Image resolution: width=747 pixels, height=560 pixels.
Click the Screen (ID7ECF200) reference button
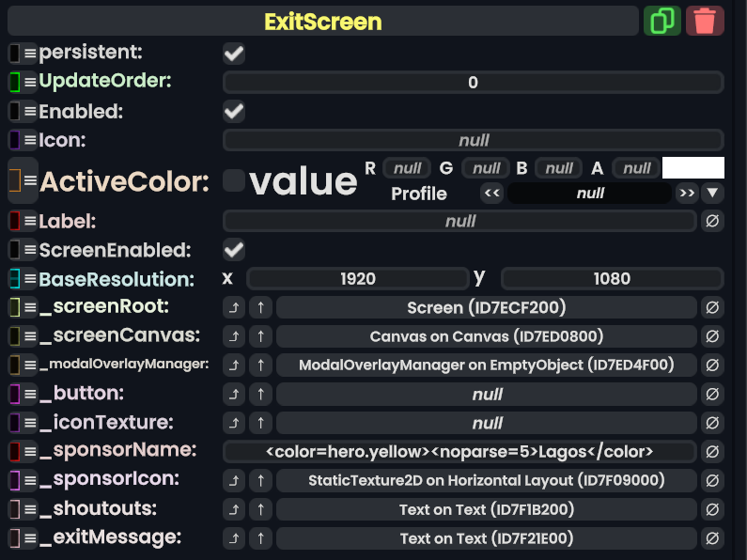tap(486, 308)
